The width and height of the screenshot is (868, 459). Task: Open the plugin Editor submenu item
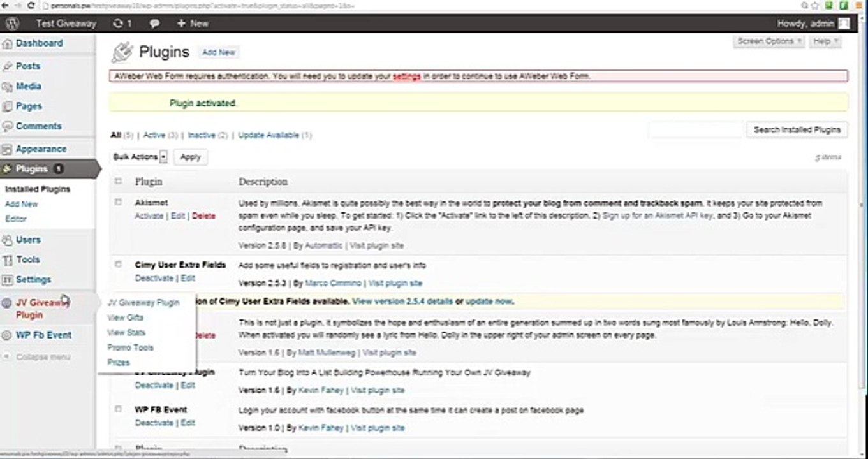coord(16,219)
